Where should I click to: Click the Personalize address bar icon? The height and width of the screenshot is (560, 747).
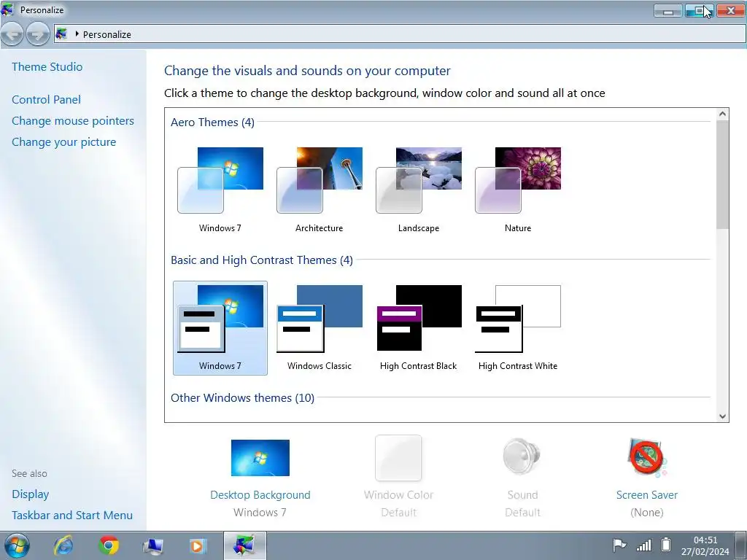pyautogui.click(x=61, y=34)
